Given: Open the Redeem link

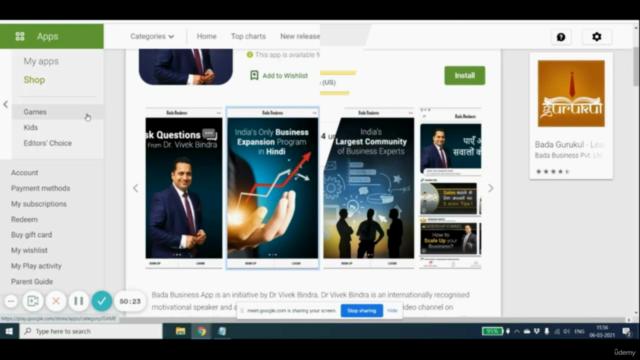Looking at the screenshot, I should click(24, 219).
